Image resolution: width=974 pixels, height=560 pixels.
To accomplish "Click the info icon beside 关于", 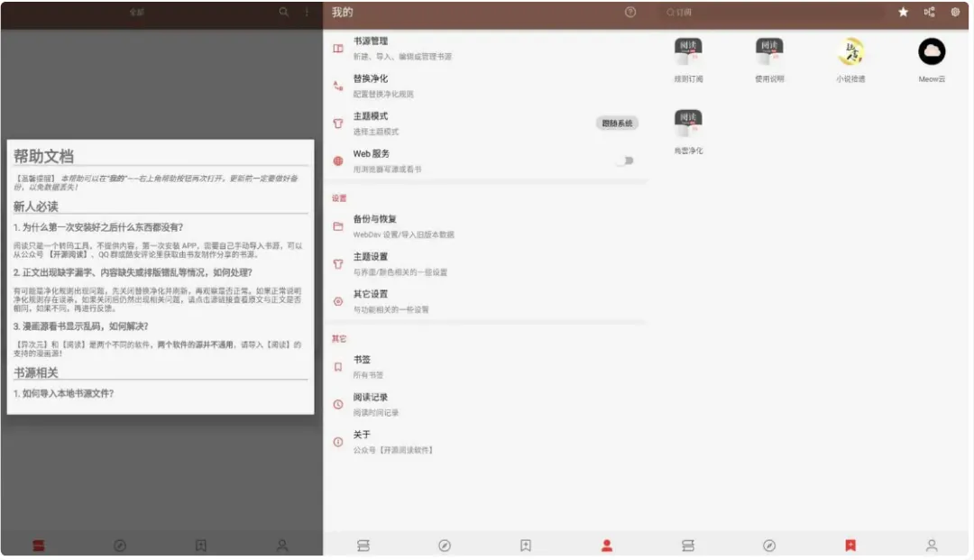I will pos(338,442).
